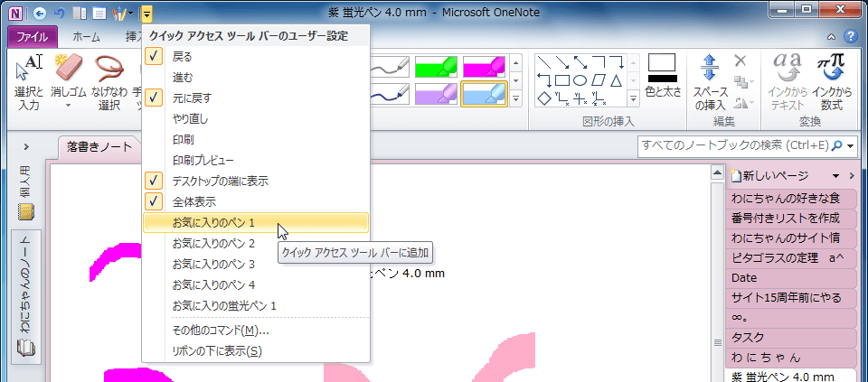Open the search scope dropdown arrow
Screen dimensions: 868x382
pos(850,146)
